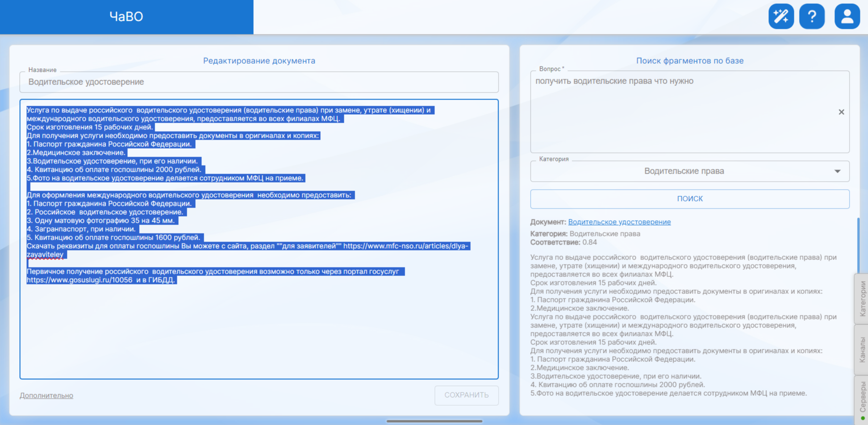This screenshot has width=868, height=425.
Task: Open the user profile icon
Action: pos(847,17)
